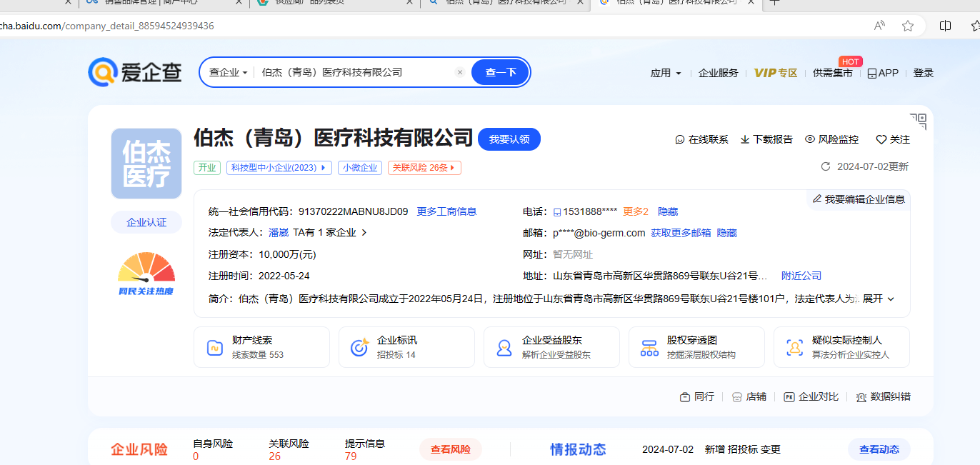Open legal representative 潘崴's profile
Image resolution: width=980 pixels, height=465 pixels.
pos(279,233)
